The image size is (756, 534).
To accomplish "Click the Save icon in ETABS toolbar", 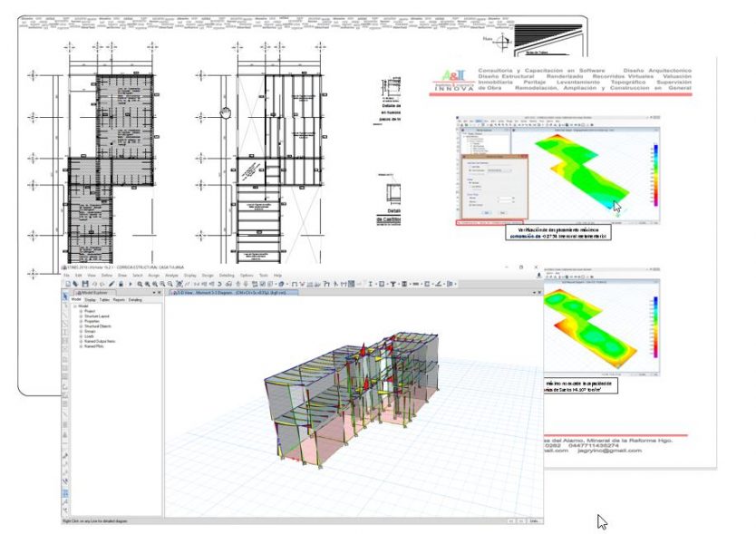I will (84, 284).
